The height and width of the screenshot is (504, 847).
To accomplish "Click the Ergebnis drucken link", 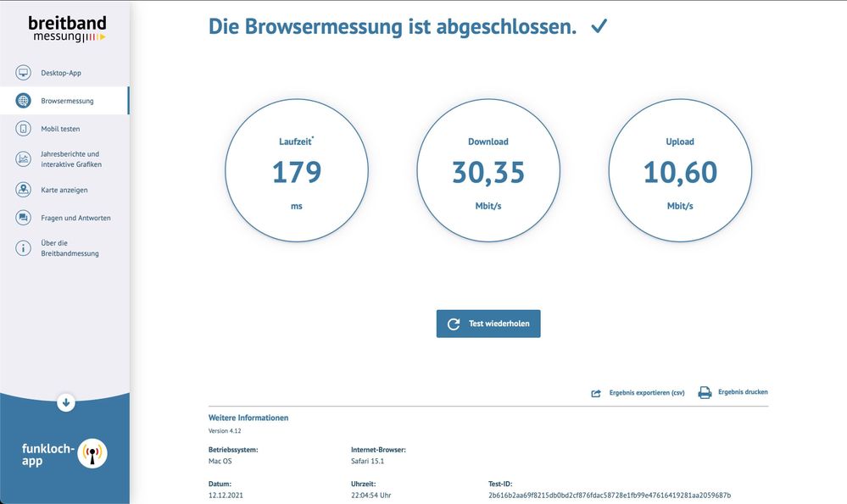I will [743, 391].
